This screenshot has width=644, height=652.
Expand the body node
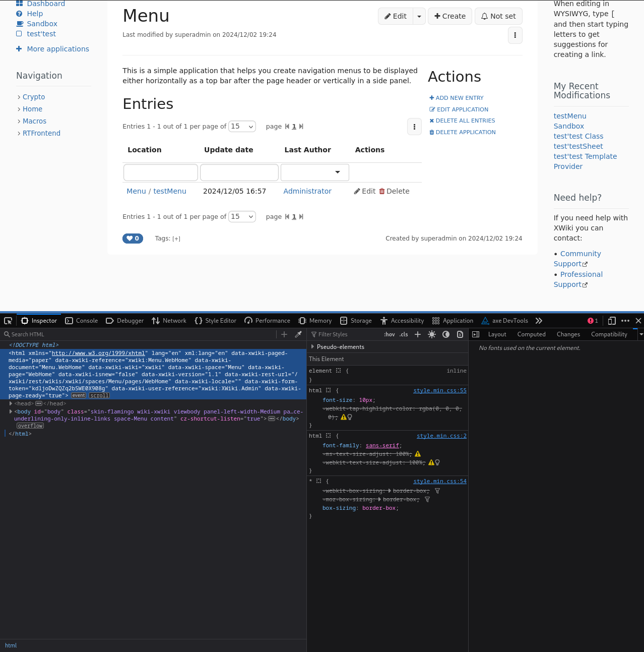pyautogui.click(x=11, y=411)
